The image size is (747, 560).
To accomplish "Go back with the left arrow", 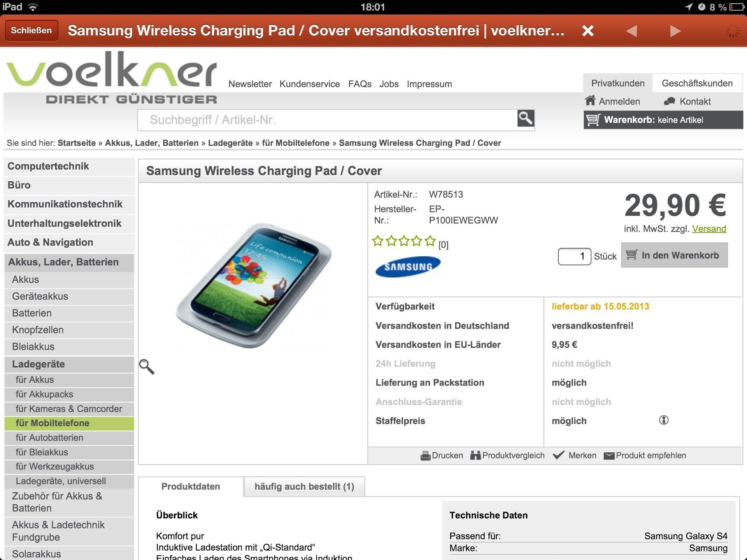I will click(x=632, y=31).
